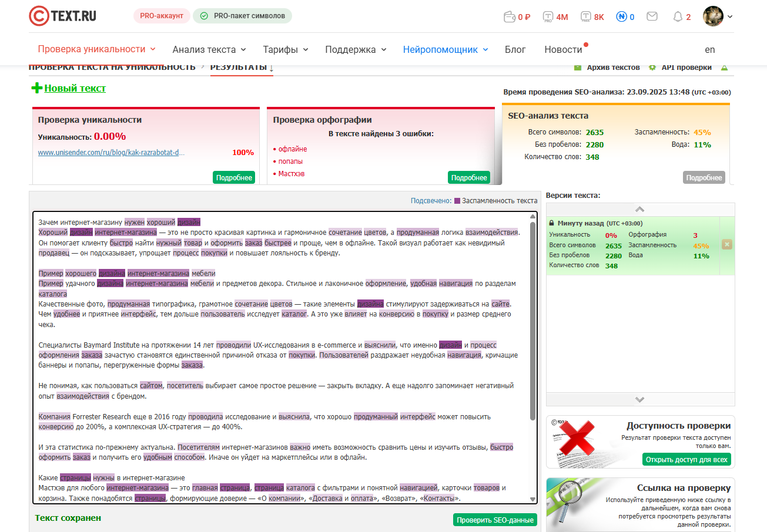Click the Текст сохранен status
The height and width of the screenshot is (532, 767).
pos(68,518)
